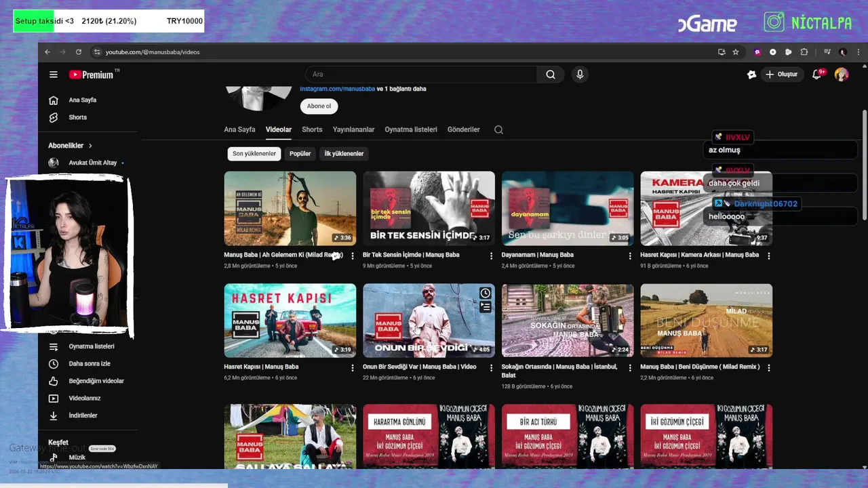Bookmark this page with the star
Viewport: 868px width, 488px height.
(736, 52)
